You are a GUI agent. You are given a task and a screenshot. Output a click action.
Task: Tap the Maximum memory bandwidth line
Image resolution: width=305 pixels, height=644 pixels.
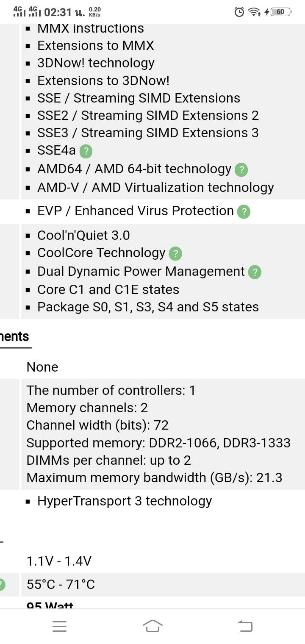[154, 477]
